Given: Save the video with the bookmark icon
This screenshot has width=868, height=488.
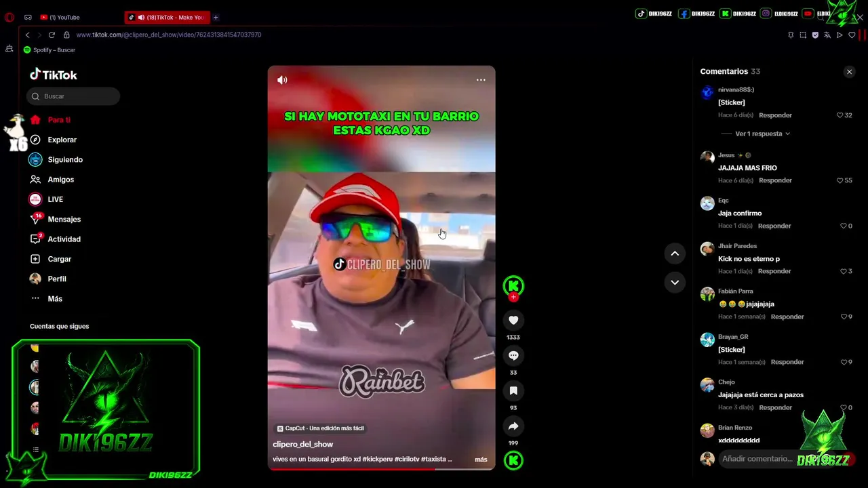Looking at the screenshot, I should [x=513, y=390].
